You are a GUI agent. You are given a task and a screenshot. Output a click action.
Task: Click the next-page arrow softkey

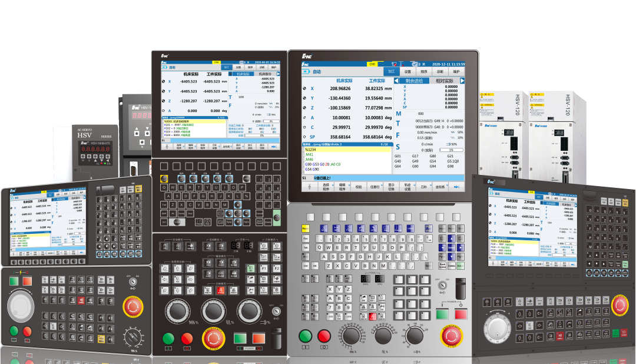tap(456, 187)
